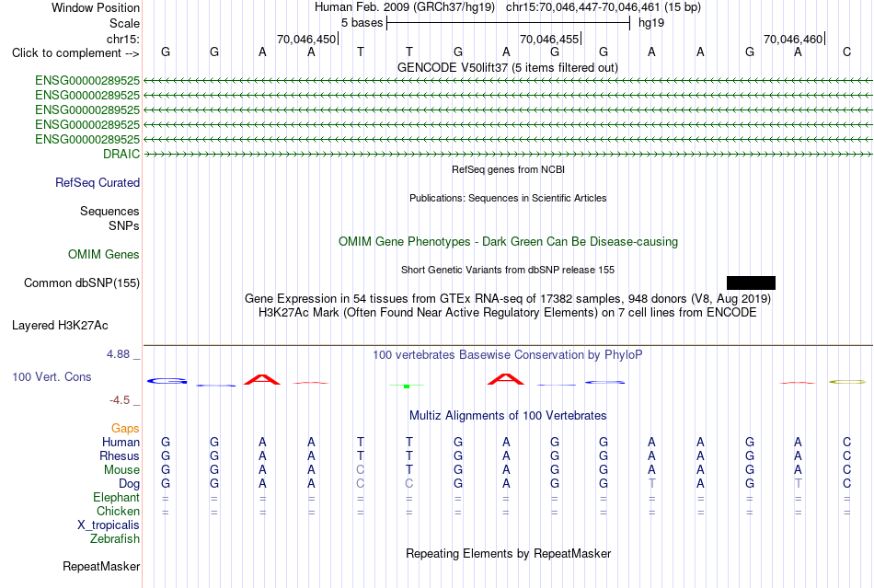Viewport: 874px width, 588px height.
Task: Click the green PhyloP mark in the 100 Vert. Cons track
Action: (407, 386)
